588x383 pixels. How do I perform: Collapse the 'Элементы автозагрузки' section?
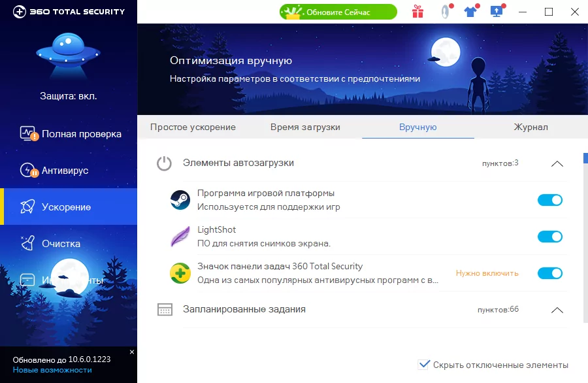pyautogui.click(x=557, y=163)
